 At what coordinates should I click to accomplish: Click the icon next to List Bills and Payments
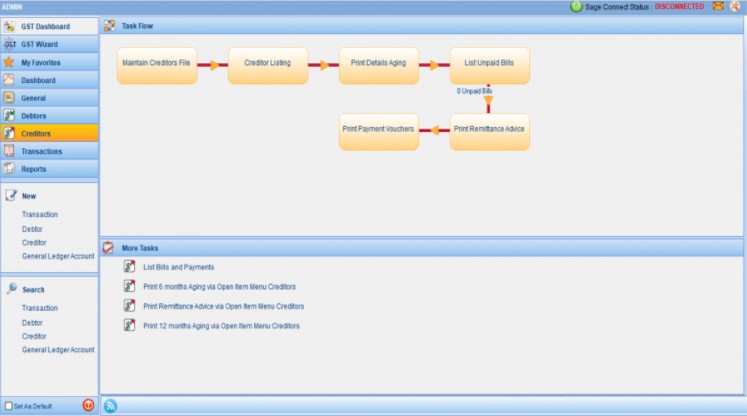[129, 267]
